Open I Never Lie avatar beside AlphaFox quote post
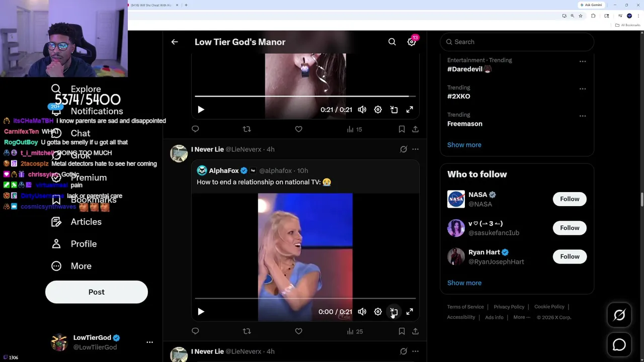 coord(179,153)
